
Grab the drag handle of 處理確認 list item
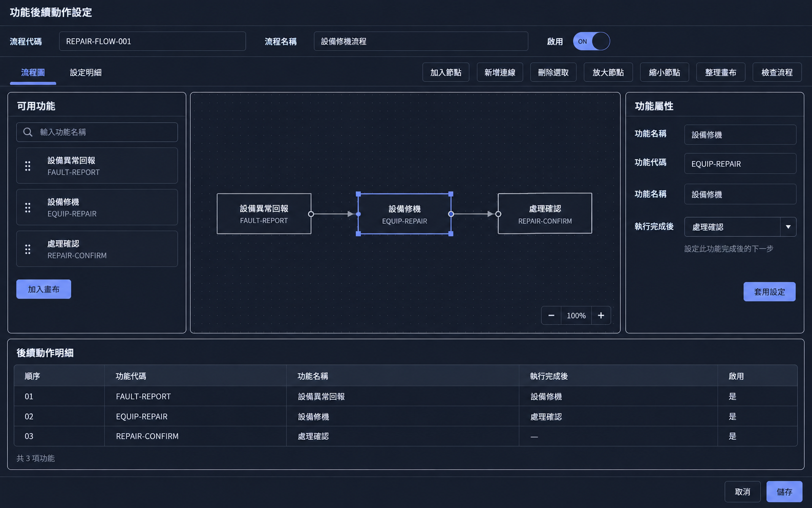(x=28, y=249)
